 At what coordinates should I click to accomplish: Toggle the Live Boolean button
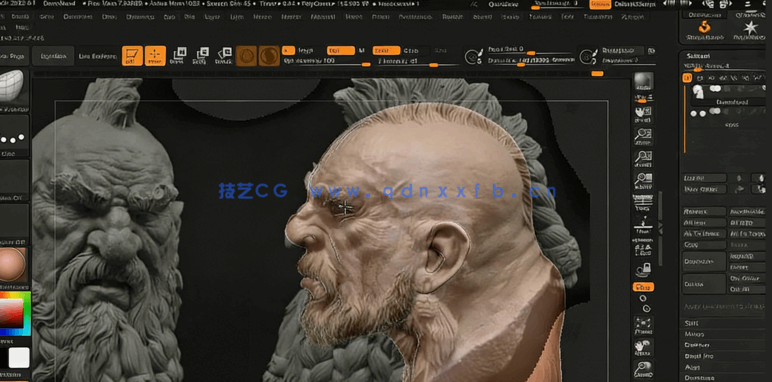97,56
